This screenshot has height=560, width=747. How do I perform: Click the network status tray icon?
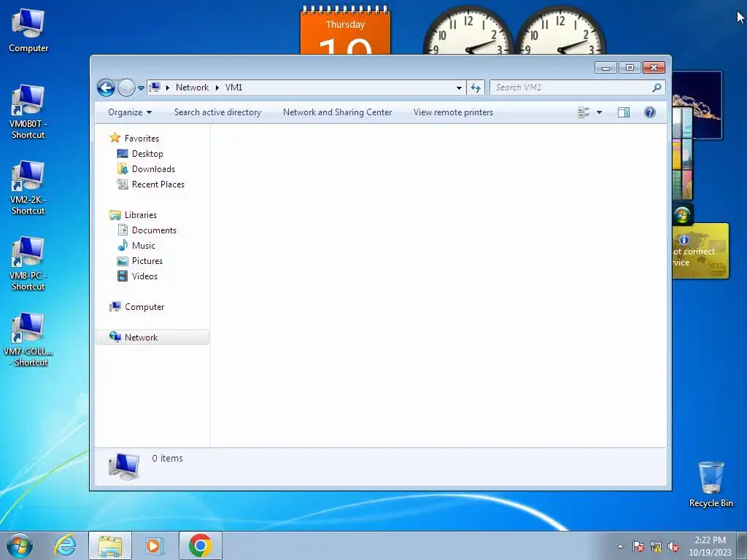coord(656,546)
